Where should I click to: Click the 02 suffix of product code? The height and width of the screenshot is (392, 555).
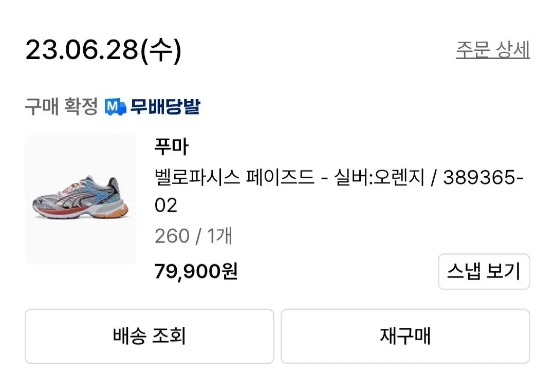click(165, 206)
